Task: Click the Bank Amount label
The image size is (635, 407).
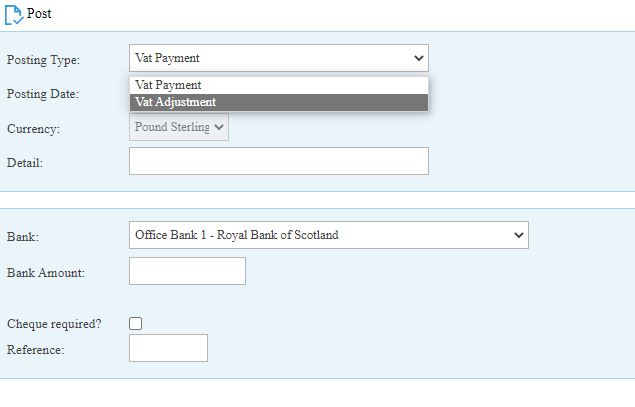Action: [x=46, y=273]
